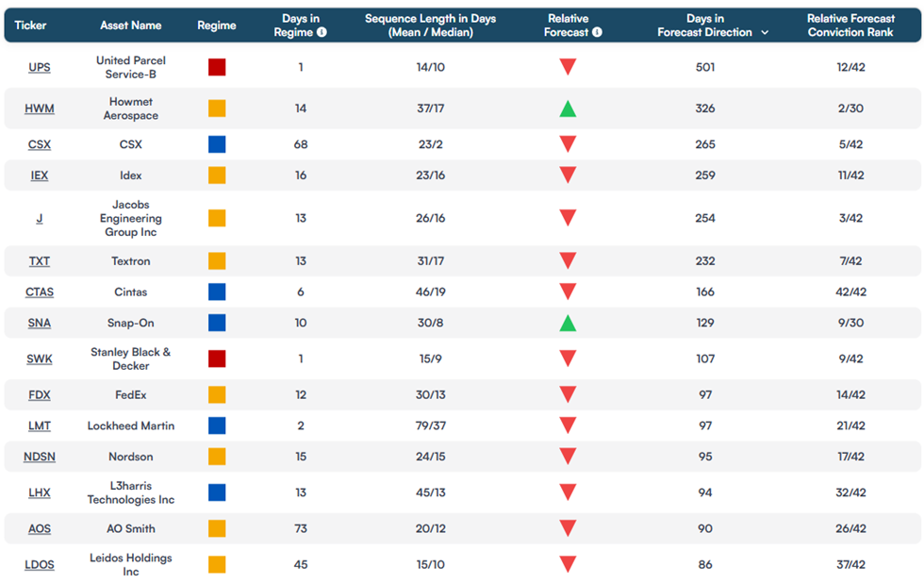The height and width of the screenshot is (584, 924).
Task: Click the red down arrow for Leidos Holdings
Action: pos(568,564)
